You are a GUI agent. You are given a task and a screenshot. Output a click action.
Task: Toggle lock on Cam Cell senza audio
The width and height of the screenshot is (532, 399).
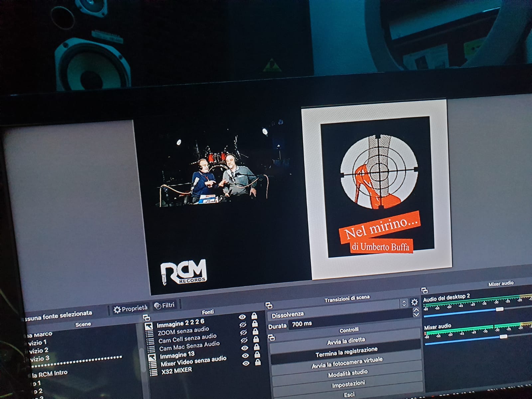click(x=256, y=332)
